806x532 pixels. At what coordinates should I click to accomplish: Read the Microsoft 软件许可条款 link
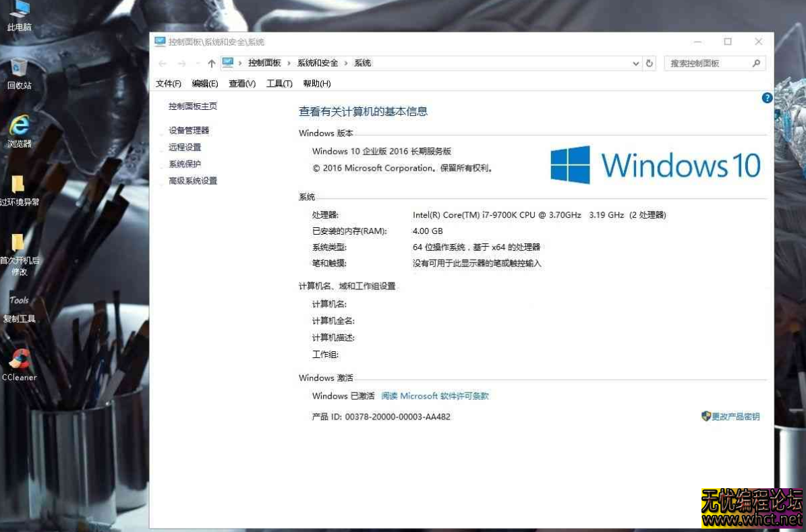[x=435, y=396]
